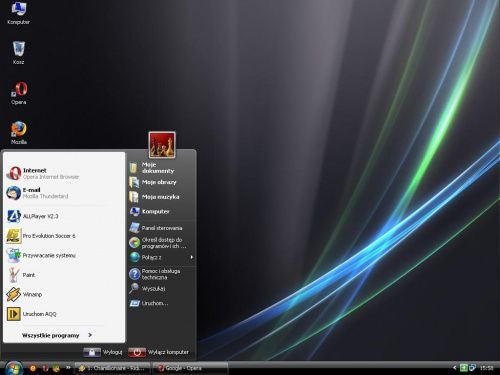This screenshot has height=375, width=500.
Task: Expand Wszystkie programy list
Action: point(57,335)
